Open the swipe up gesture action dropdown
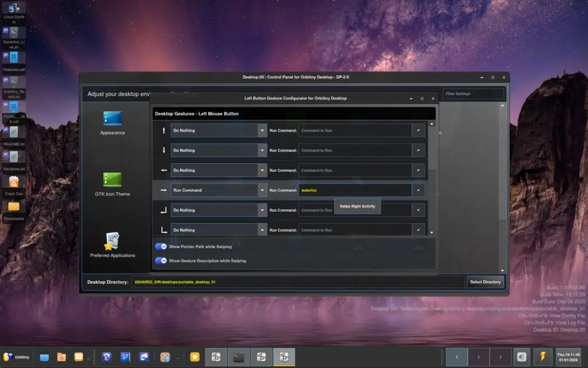 click(x=262, y=131)
